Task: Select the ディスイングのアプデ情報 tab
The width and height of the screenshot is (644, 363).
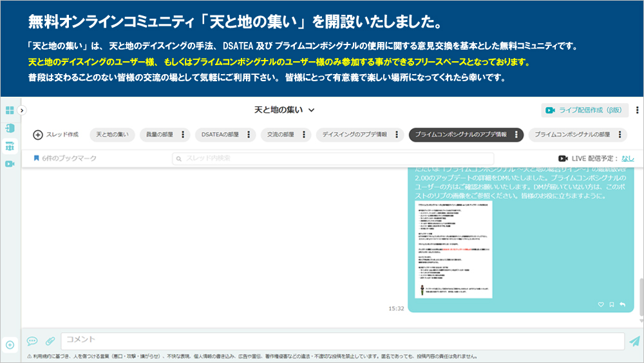Action: tap(354, 135)
